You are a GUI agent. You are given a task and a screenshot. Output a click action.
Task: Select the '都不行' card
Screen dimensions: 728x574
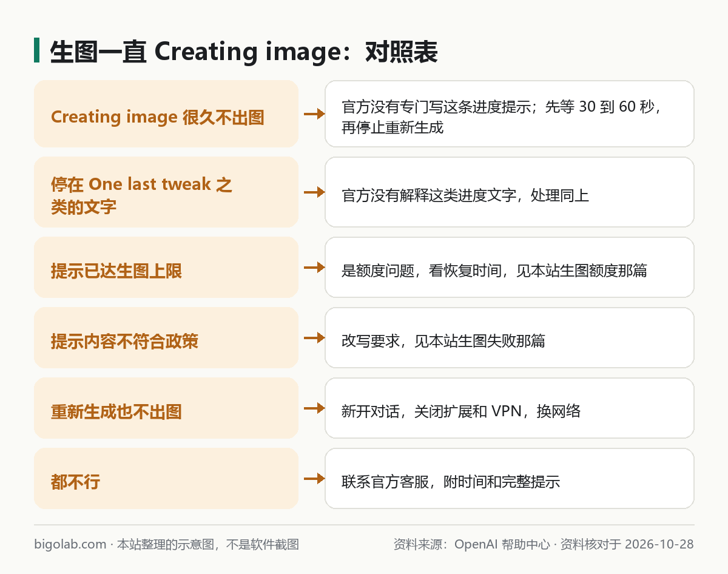(x=166, y=479)
